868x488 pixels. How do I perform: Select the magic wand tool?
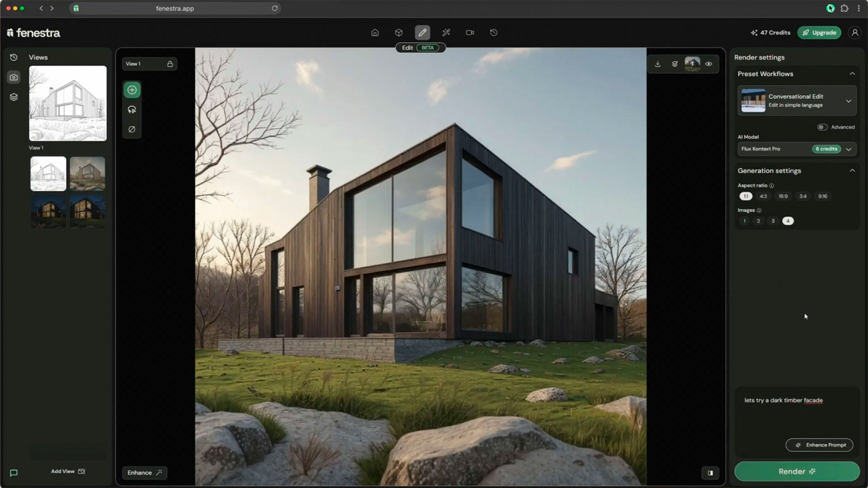click(x=446, y=33)
